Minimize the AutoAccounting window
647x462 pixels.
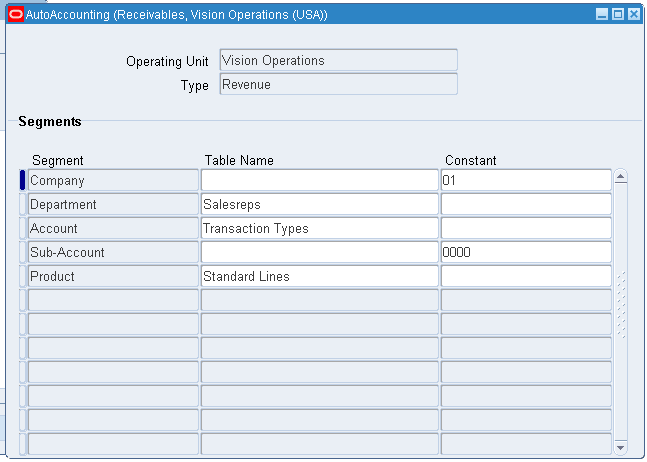601,15
